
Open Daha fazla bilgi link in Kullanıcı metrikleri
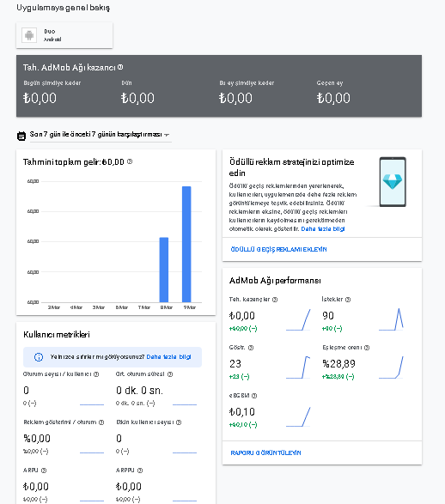click(168, 357)
